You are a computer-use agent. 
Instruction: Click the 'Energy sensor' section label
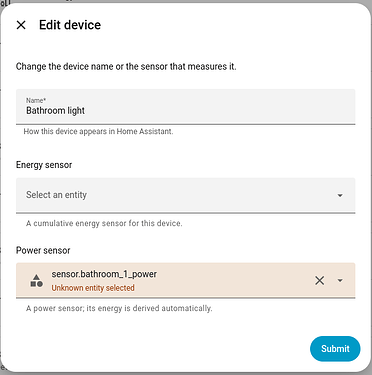point(44,165)
